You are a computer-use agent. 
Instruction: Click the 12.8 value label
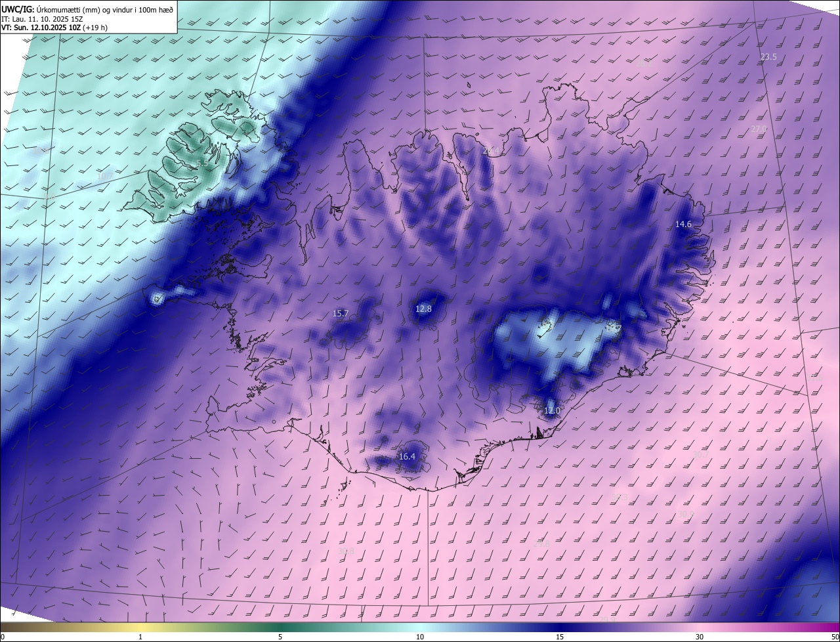423,309
